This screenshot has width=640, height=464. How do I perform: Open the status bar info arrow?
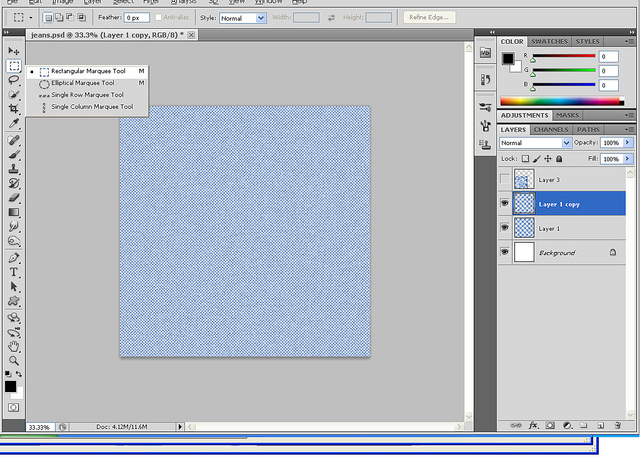click(180, 426)
